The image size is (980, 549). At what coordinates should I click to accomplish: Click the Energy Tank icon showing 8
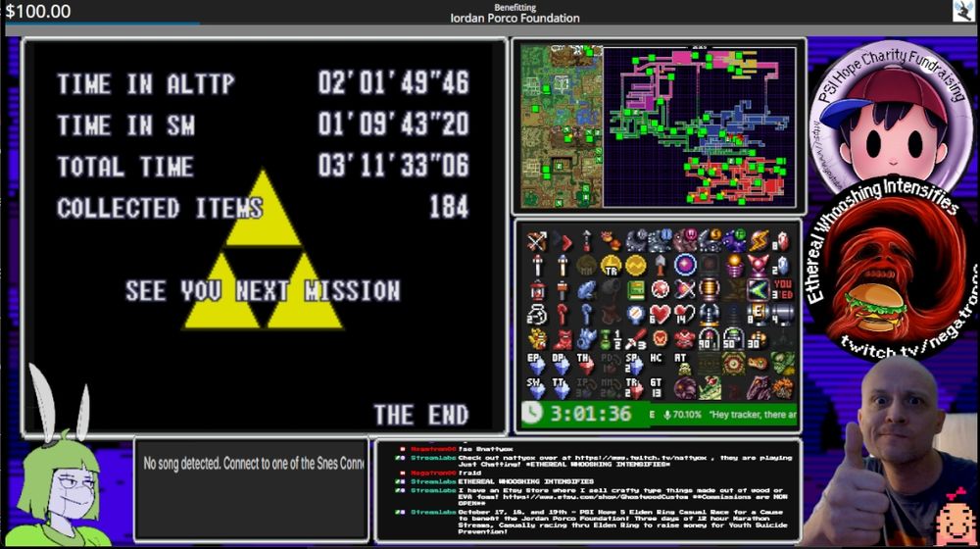pos(759,315)
